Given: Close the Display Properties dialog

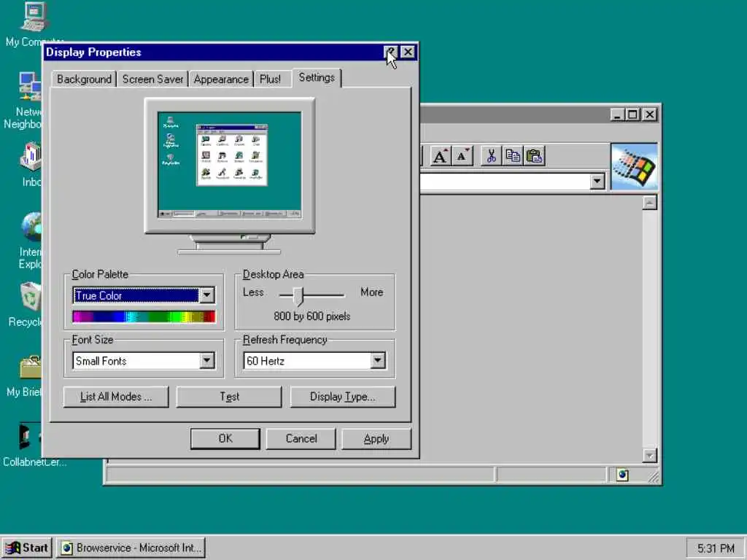Looking at the screenshot, I should (408, 52).
